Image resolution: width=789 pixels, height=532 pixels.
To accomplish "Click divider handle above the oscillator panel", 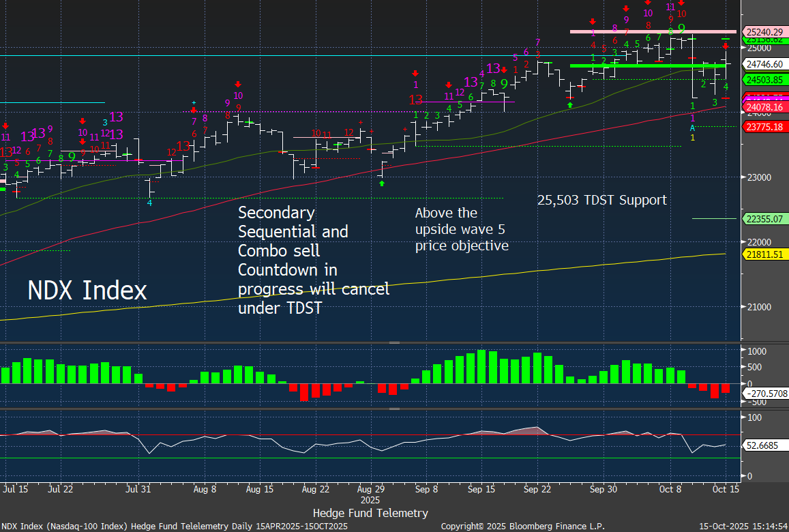I will (394, 409).
